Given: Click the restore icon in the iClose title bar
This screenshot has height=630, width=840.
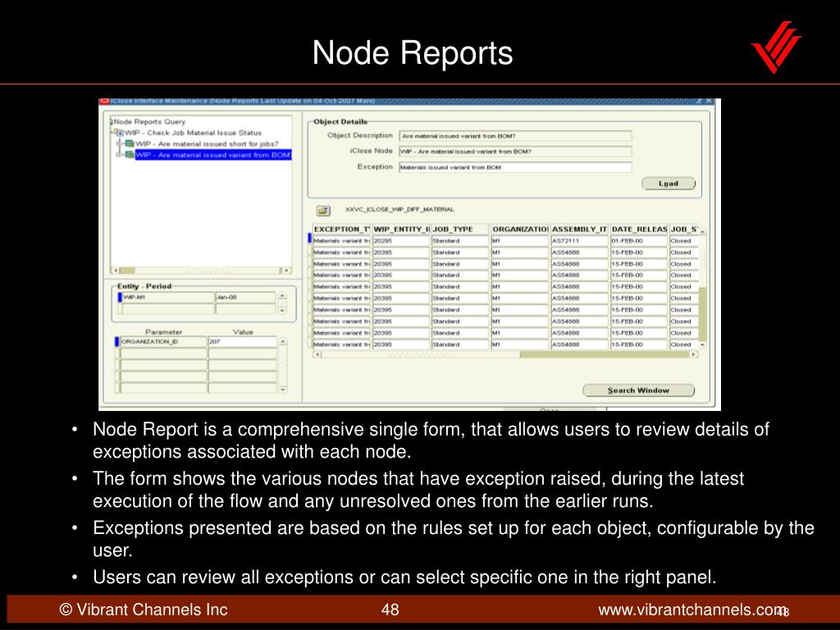Looking at the screenshot, I should [699, 101].
